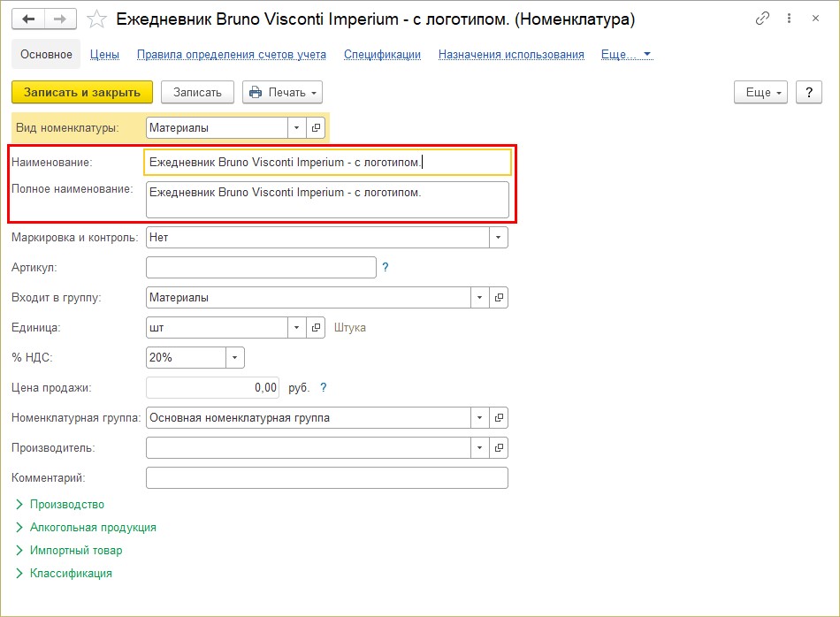Open the question mark help button
Viewport: 840px width, 617px height.
click(809, 92)
